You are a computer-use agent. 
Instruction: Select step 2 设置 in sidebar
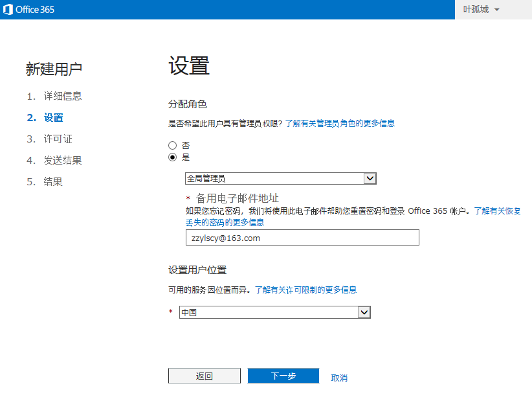tap(53, 117)
